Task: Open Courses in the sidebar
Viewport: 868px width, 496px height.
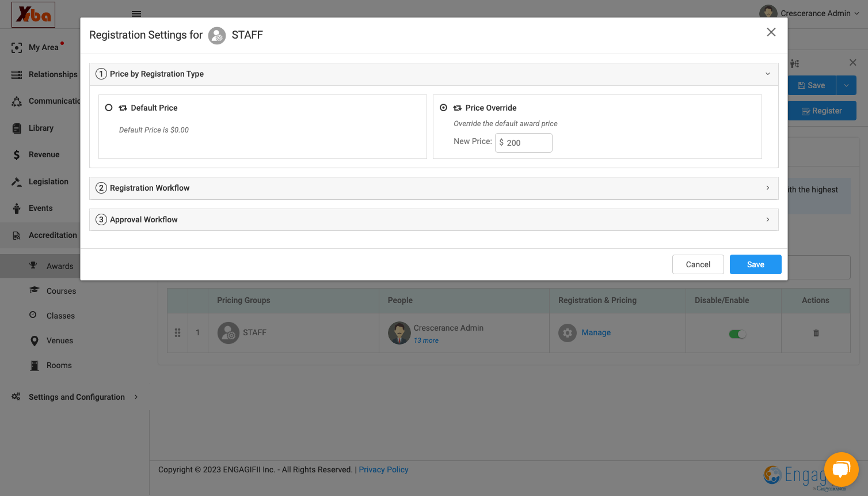Action: [x=61, y=291]
